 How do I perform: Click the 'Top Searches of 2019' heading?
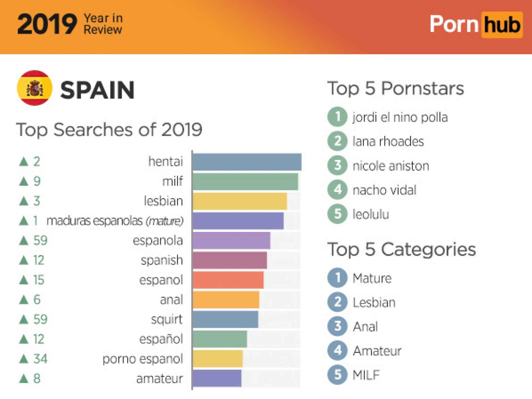(109, 130)
